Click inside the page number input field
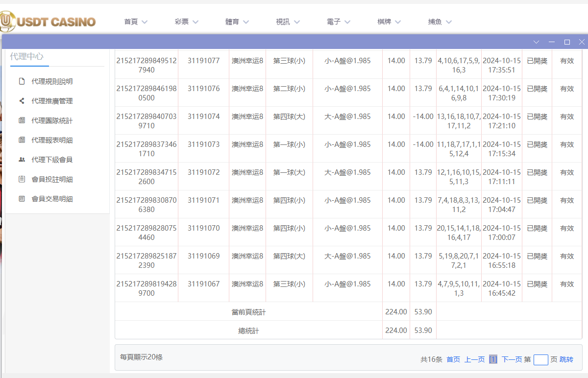Viewport: 588px width, 378px height. [540, 359]
